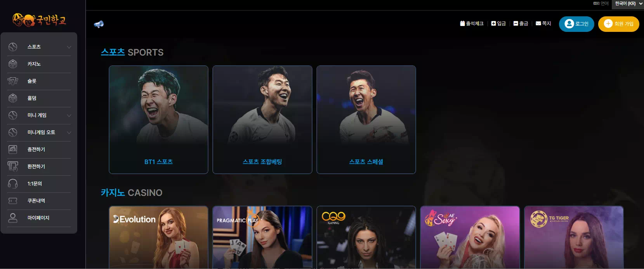The height and width of the screenshot is (269, 644).
Task: Select 입금 in the top menu
Action: (x=498, y=24)
